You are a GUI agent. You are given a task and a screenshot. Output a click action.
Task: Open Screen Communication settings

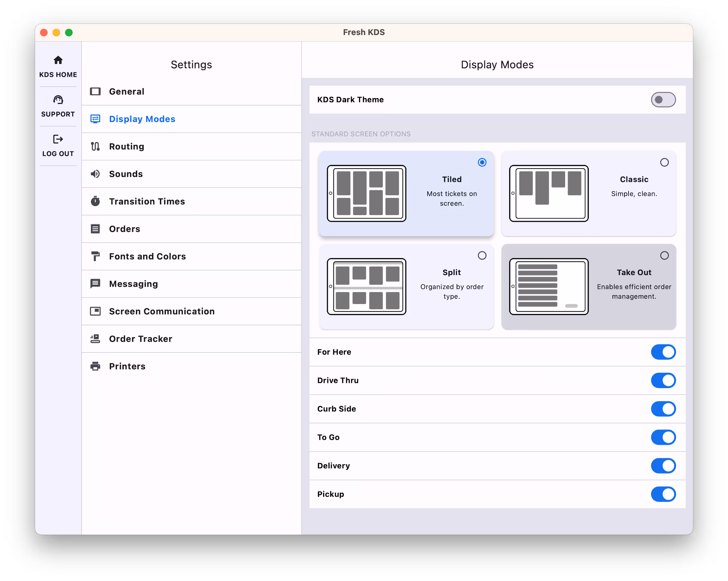pos(162,311)
